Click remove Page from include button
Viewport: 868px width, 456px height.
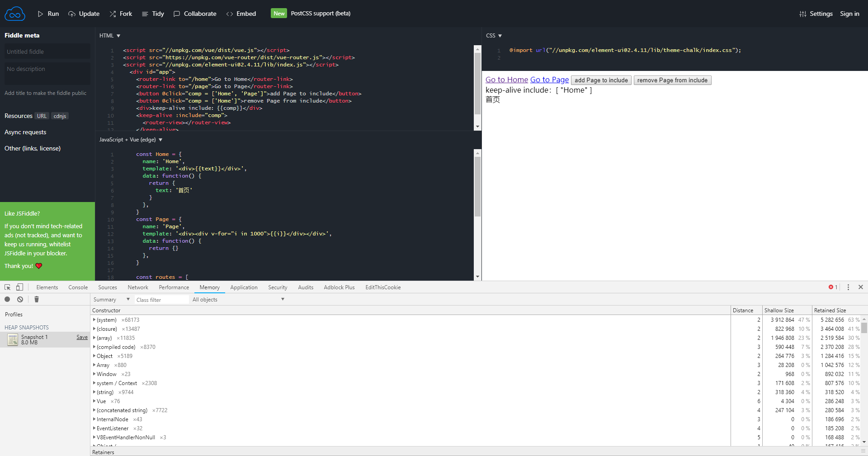click(672, 80)
